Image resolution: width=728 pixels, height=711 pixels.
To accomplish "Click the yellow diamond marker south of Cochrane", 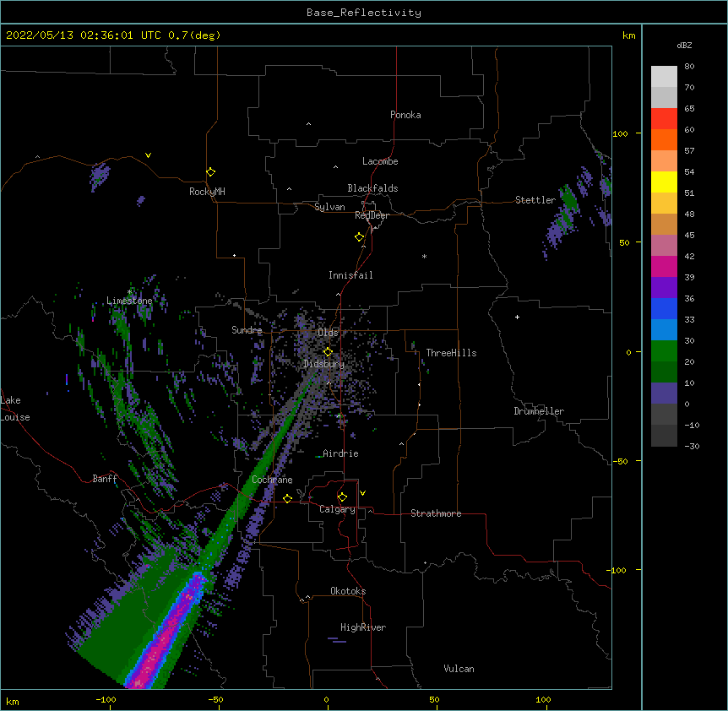I will coord(287,498).
